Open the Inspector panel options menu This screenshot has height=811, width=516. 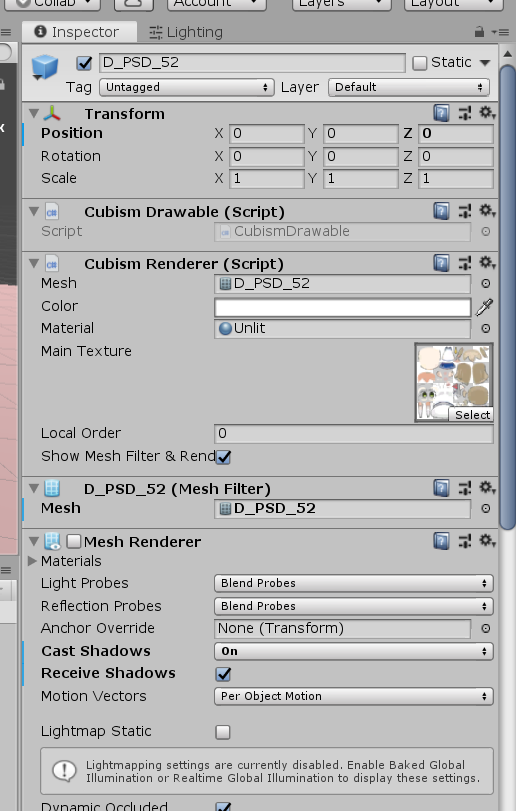[500, 32]
